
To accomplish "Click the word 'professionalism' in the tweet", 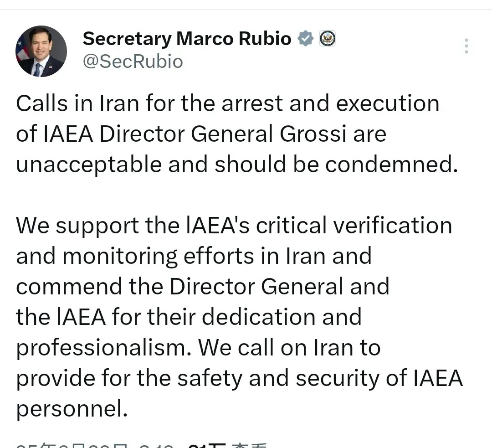I will click(x=101, y=349).
